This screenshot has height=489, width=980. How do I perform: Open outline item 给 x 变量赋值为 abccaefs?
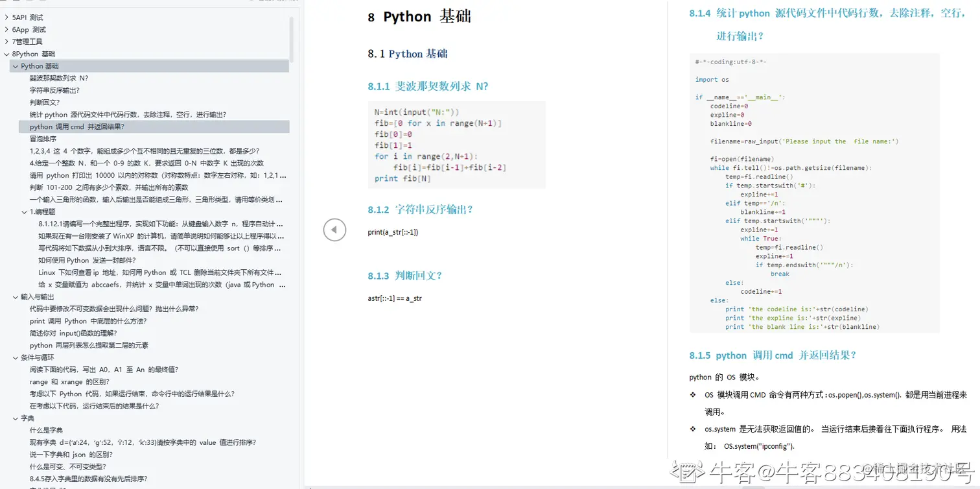click(x=161, y=285)
